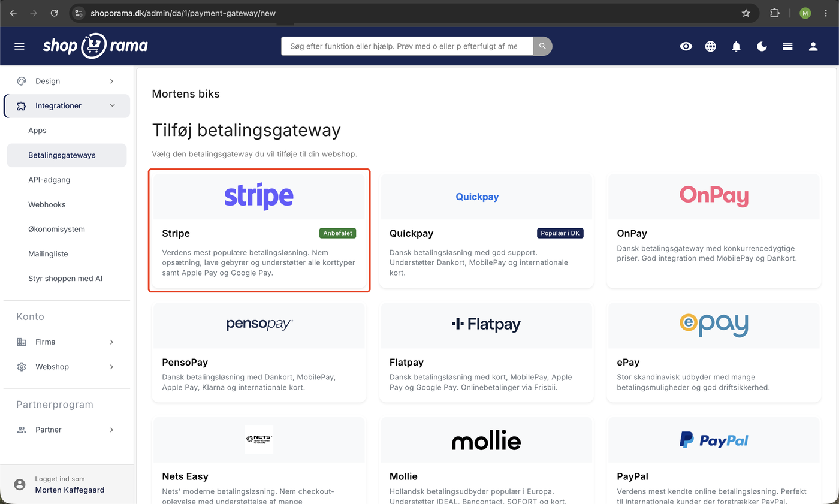Click the Populær i DK badge
The width and height of the screenshot is (839, 504).
pos(560,233)
